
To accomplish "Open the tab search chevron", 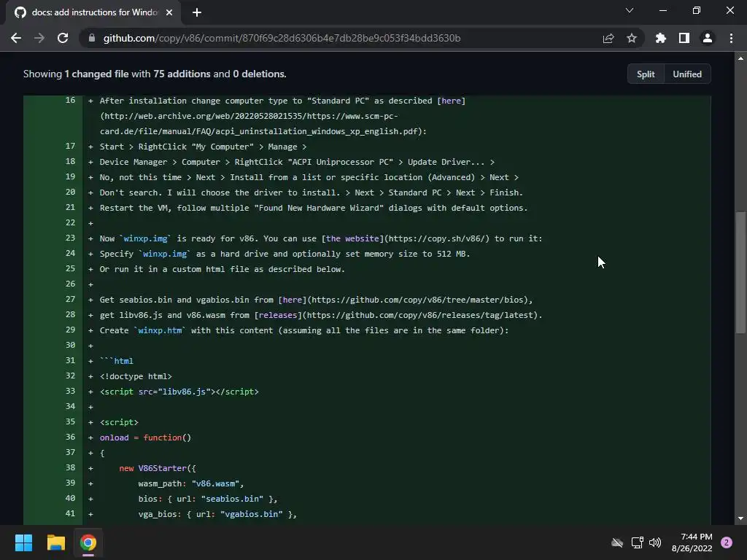I will (630, 10).
